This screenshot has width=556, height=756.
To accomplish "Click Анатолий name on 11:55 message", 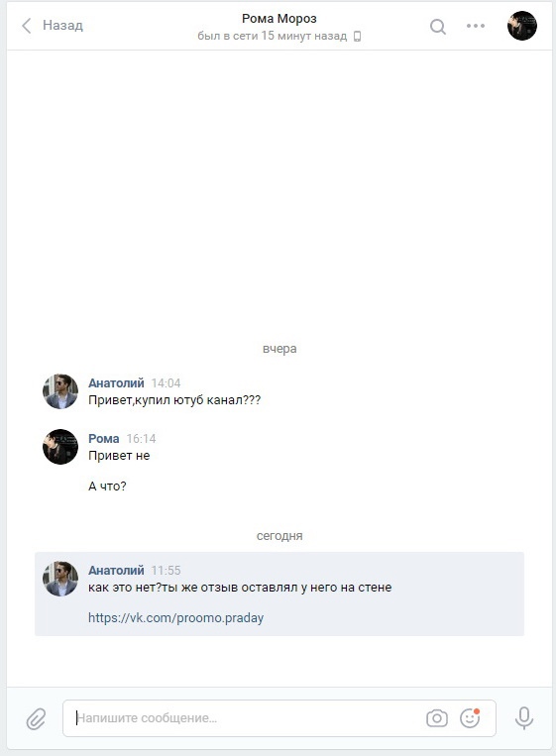I will [116, 570].
